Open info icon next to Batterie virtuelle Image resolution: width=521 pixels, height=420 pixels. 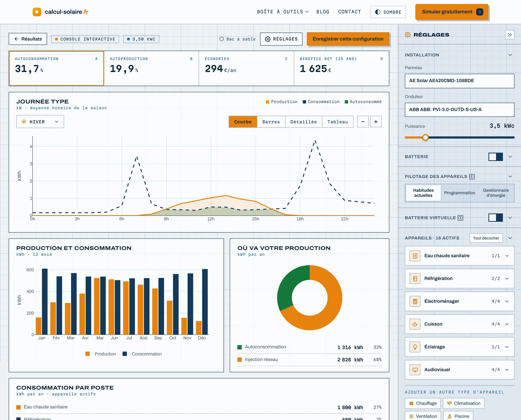pos(460,218)
